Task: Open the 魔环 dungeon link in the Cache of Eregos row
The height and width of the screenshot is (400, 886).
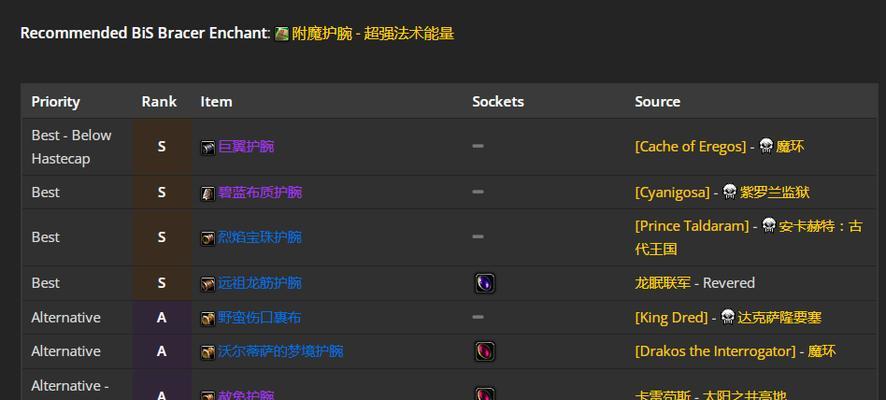Action: click(x=790, y=147)
